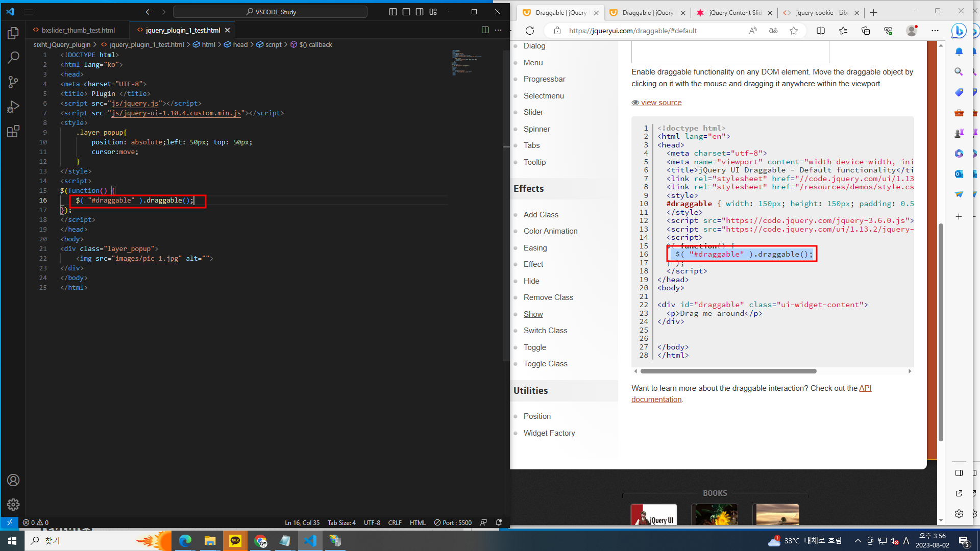Image resolution: width=980 pixels, height=551 pixels.
Task: Click the view source link
Action: [x=661, y=103]
